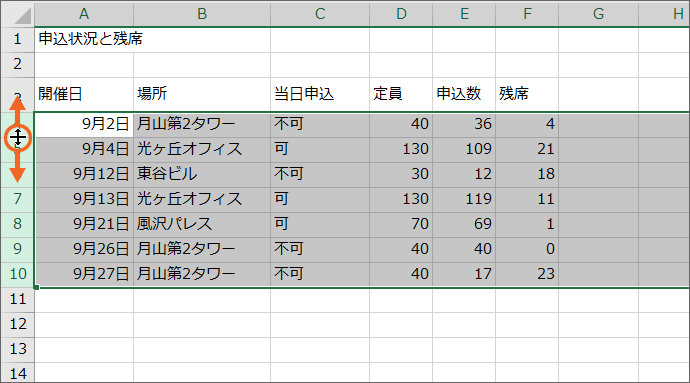Image resolution: width=690 pixels, height=383 pixels.
Task: Click title cell 申込状況と残席
Action: [x=84, y=40]
